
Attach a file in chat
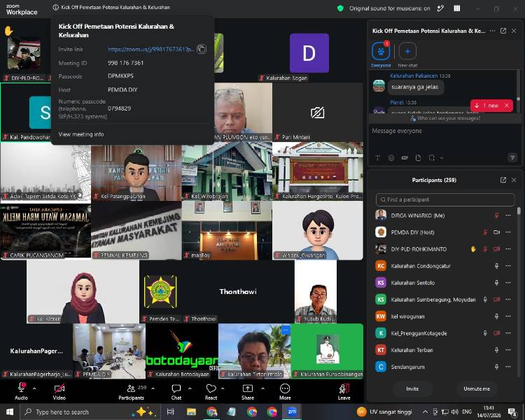pyautogui.click(x=418, y=157)
